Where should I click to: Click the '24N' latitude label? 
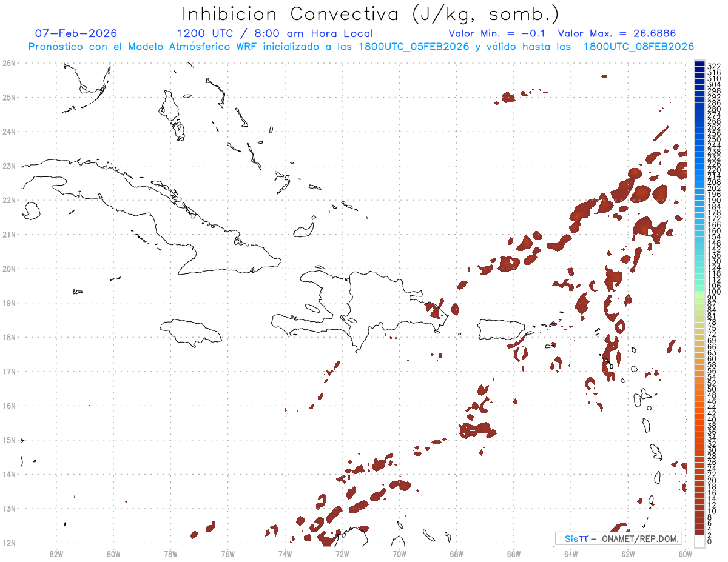pos(8,132)
